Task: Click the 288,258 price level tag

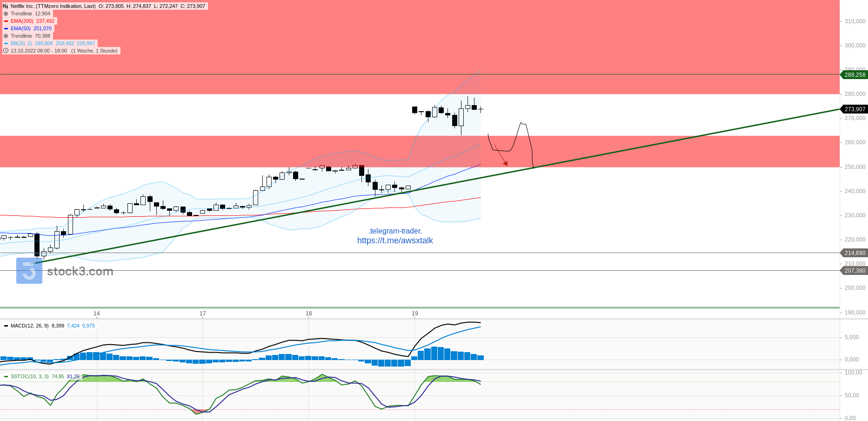Action: point(855,74)
